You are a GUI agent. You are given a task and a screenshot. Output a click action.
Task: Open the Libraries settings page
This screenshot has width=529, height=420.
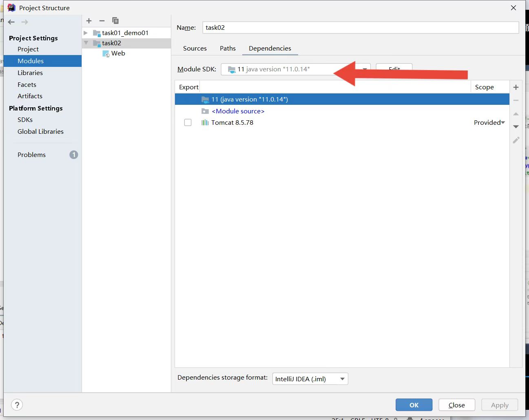coord(30,73)
